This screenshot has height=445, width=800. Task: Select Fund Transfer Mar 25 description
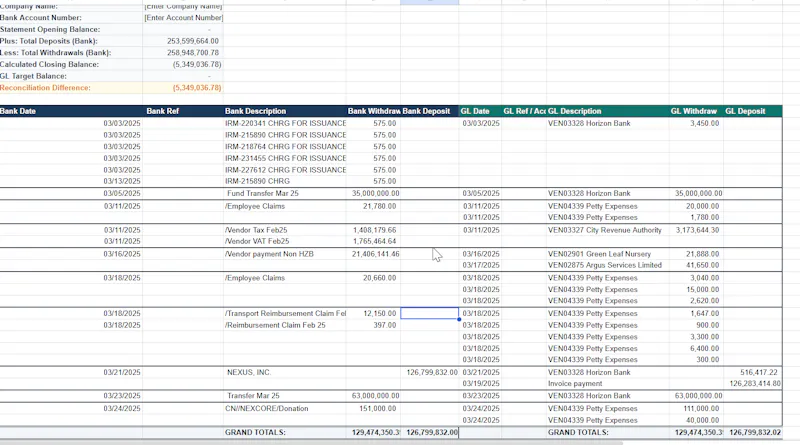click(285, 193)
